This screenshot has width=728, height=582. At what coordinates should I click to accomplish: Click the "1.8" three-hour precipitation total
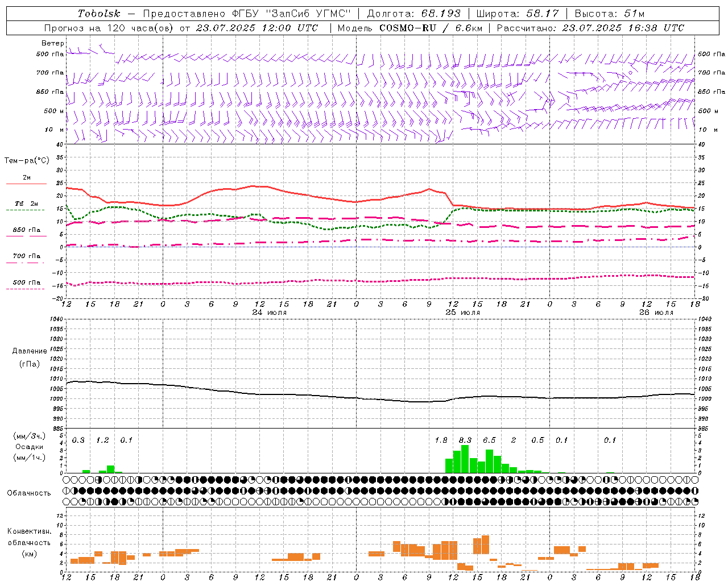tap(441, 440)
